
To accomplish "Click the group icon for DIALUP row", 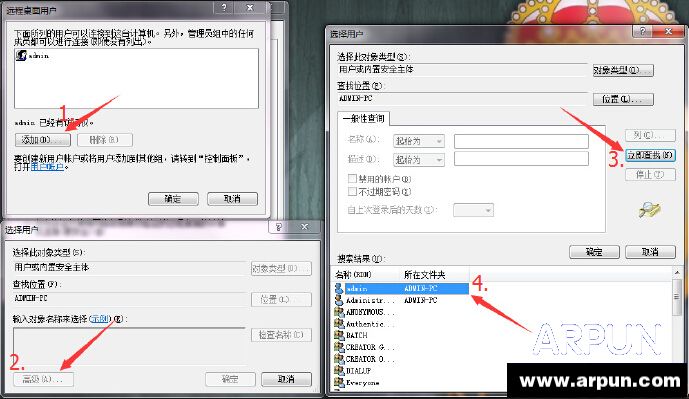I will coord(339,370).
